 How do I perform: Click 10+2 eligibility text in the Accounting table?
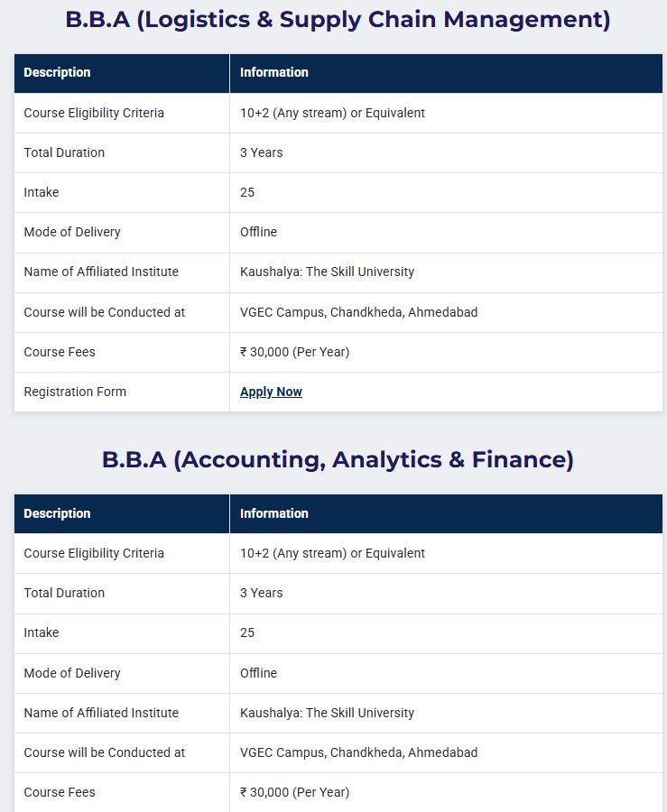point(332,553)
